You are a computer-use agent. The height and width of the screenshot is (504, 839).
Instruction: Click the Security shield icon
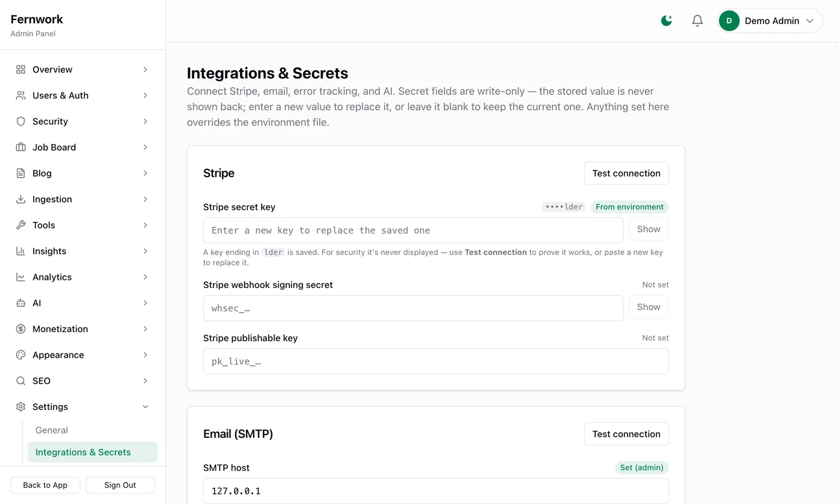[21, 121]
